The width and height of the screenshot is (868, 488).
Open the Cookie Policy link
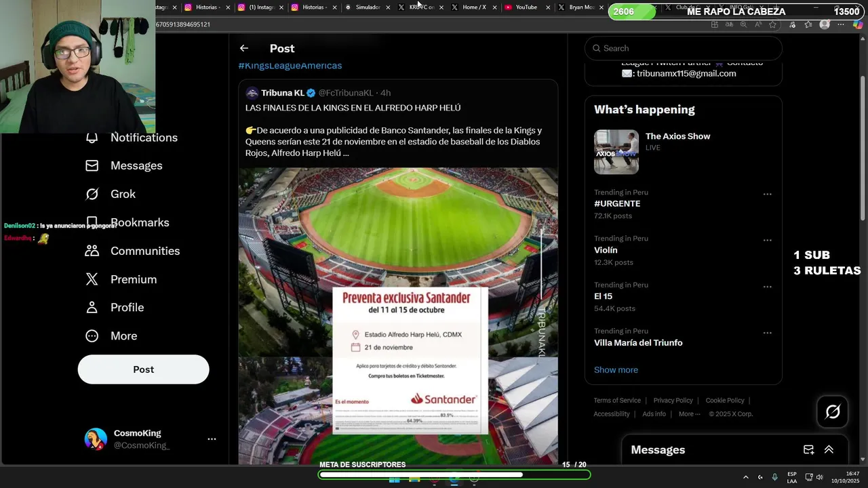click(725, 401)
